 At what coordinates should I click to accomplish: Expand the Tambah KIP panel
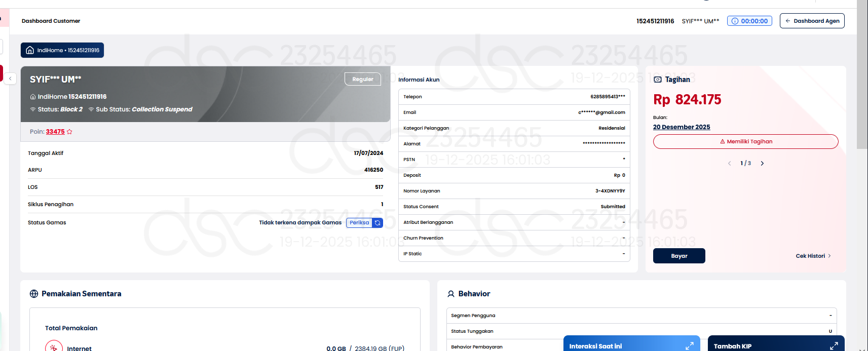[834, 346]
